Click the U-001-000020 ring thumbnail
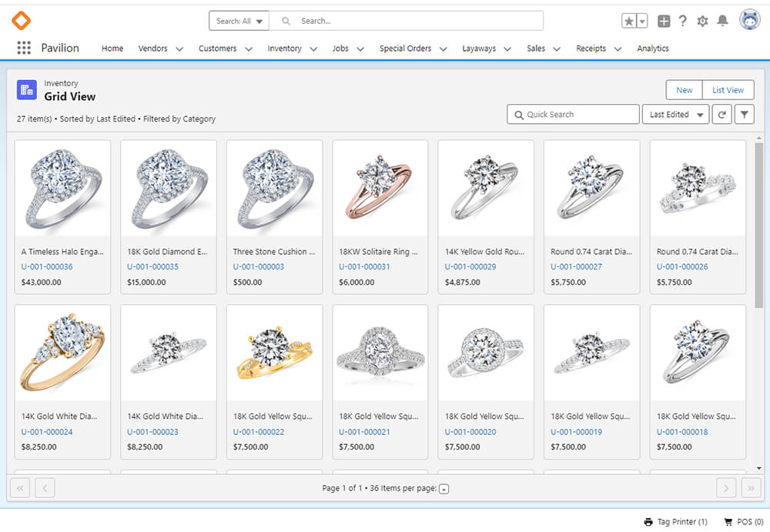Viewport: 770px width, 532px height. click(x=486, y=353)
